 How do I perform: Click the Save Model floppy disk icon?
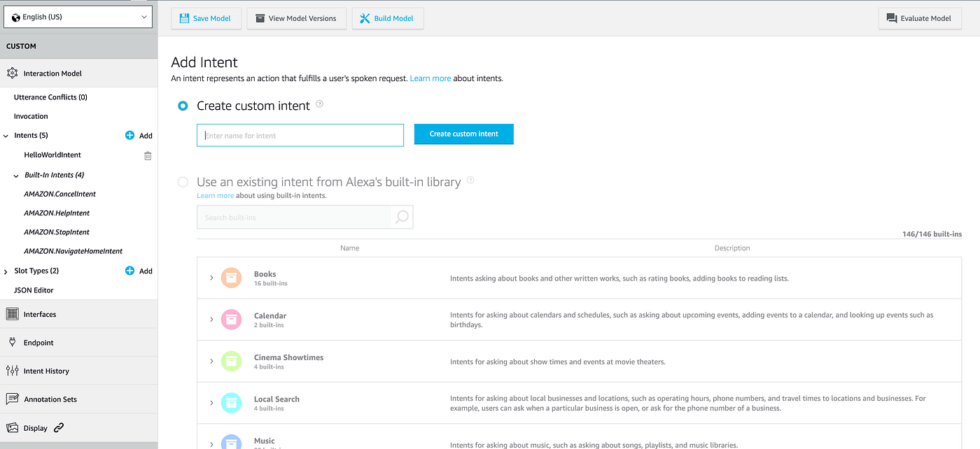(184, 18)
